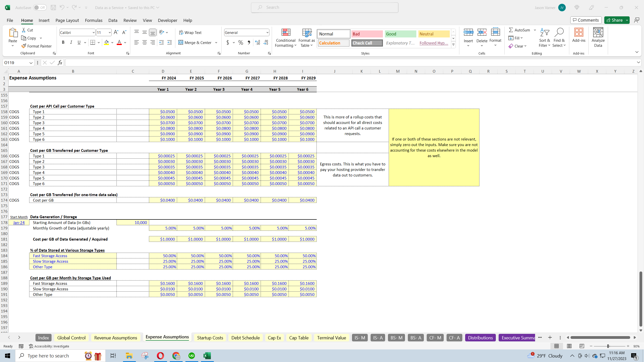Switch to the Formulas ribbon tab
Image resolution: width=644 pixels, height=362 pixels.
coord(93,20)
